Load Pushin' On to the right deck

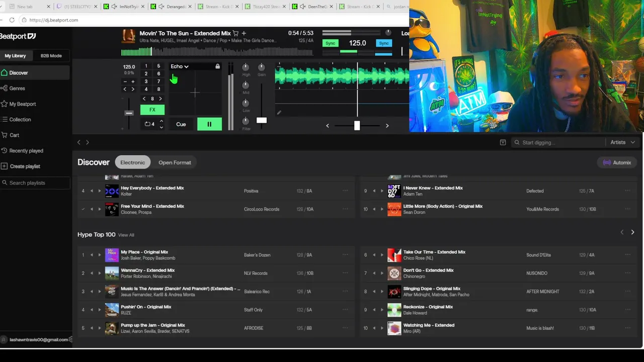pos(99,310)
